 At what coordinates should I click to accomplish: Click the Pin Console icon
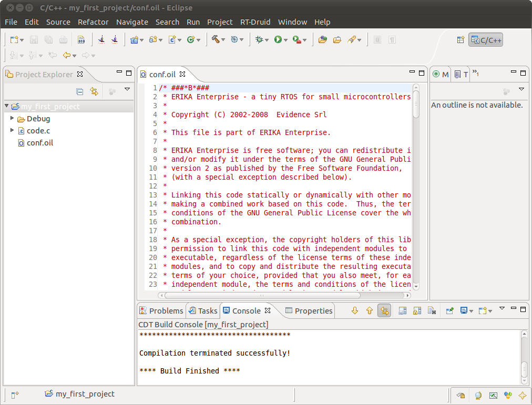(450, 310)
